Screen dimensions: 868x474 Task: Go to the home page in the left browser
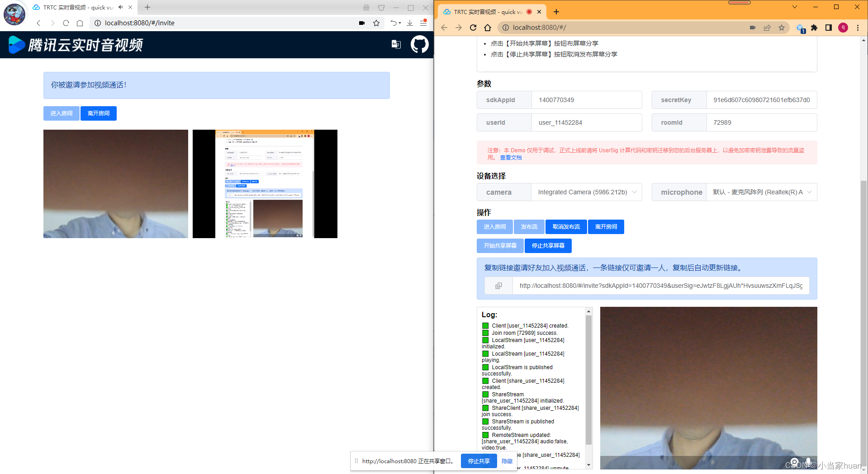click(80, 23)
